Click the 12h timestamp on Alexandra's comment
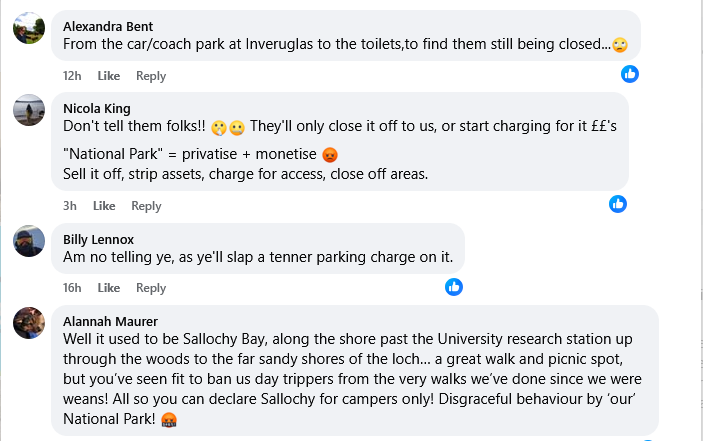703x441 pixels. pos(72,76)
